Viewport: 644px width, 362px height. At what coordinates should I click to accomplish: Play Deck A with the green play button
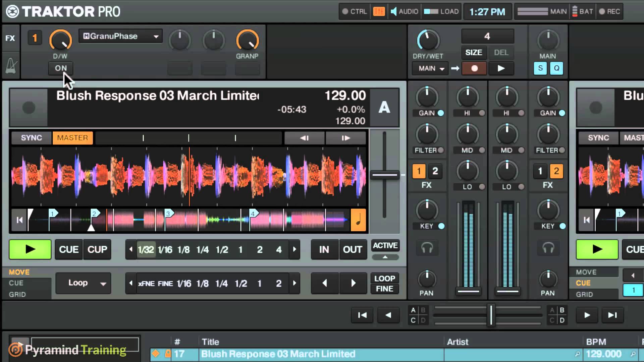pos(30,249)
